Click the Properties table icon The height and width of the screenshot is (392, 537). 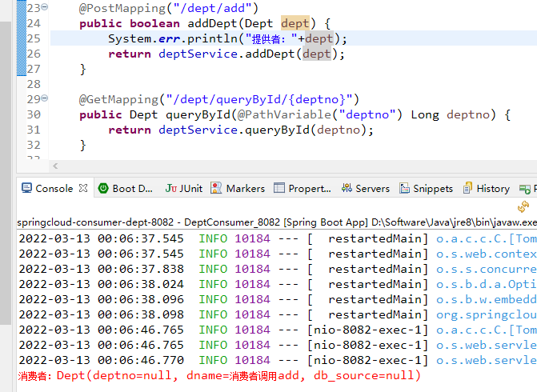pyautogui.click(x=279, y=188)
